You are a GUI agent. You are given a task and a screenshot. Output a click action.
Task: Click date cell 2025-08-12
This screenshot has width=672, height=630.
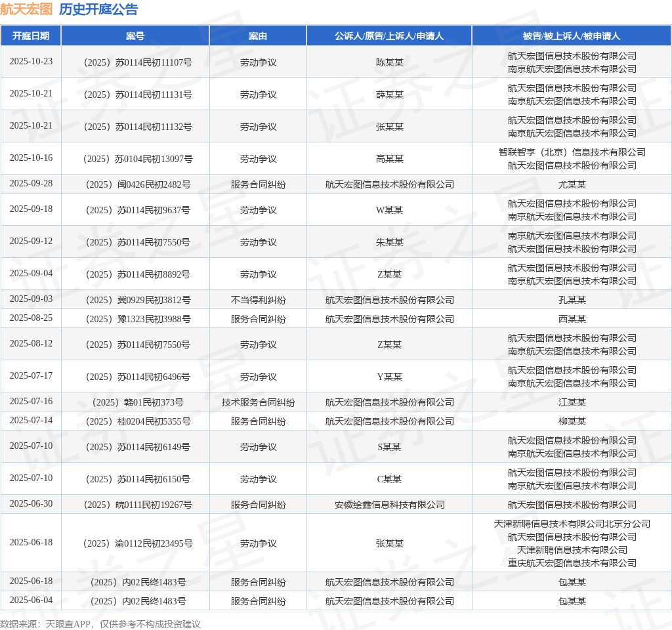tap(31, 343)
